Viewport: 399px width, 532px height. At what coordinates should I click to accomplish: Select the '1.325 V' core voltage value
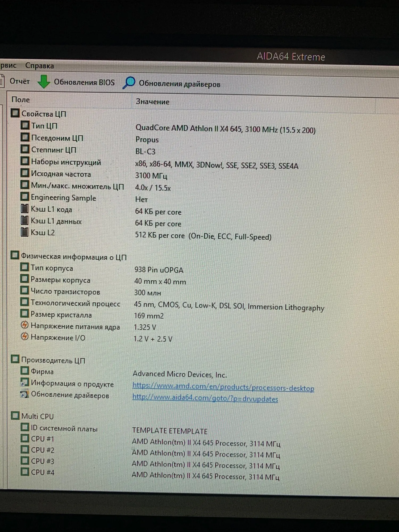click(145, 327)
